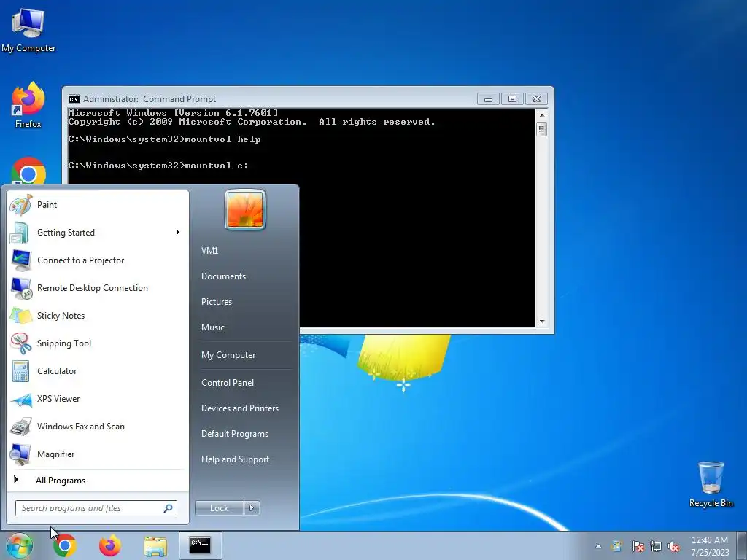
Task: Expand the Getting Started submenu arrow
Action: [178, 233]
